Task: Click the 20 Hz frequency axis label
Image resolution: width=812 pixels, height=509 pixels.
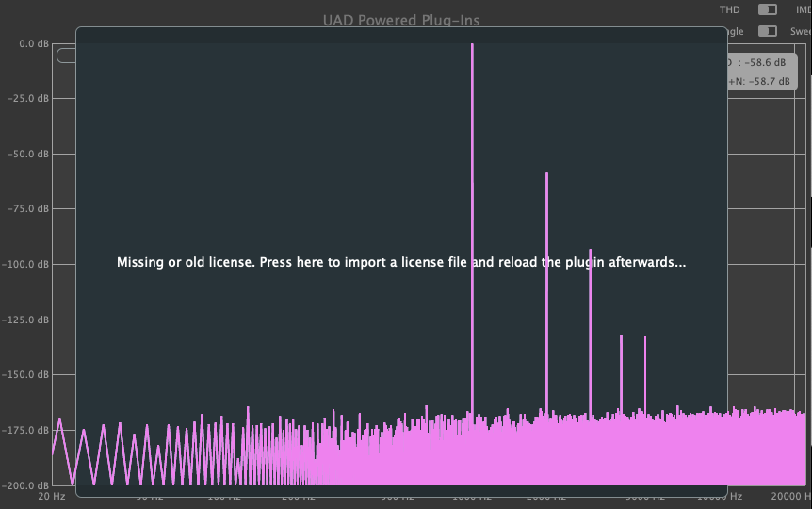Action: [x=51, y=496]
